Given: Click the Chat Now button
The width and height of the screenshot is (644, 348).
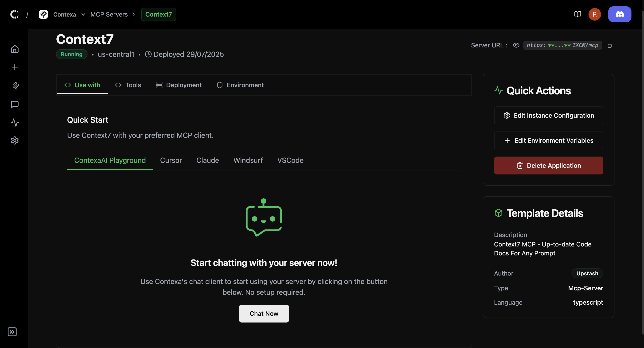Looking at the screenshot, I should (x=264, y=313).
